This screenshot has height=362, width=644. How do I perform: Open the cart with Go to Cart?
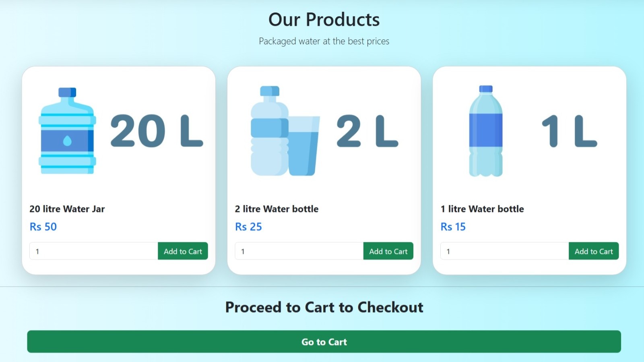coord(324,341)
